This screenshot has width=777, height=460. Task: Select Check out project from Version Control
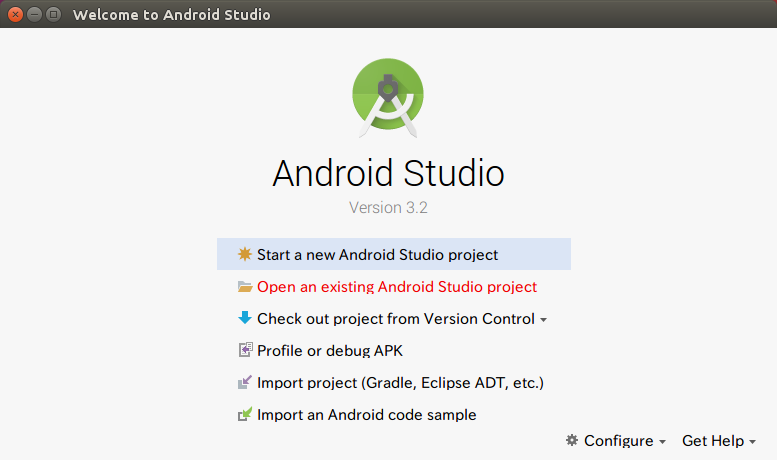pyautogui.click(x=394, y=318)
